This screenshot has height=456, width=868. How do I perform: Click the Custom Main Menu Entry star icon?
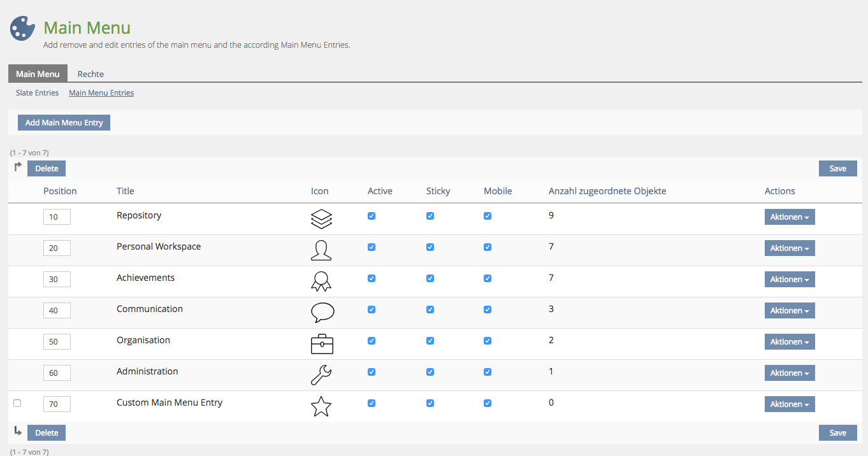(321, 406)
